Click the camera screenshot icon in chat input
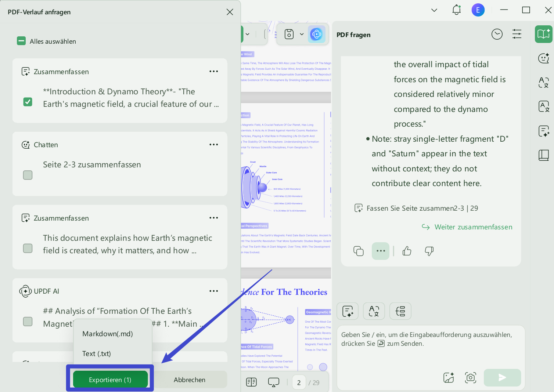This screenshot has width=554, height=392. coord(471,377)
